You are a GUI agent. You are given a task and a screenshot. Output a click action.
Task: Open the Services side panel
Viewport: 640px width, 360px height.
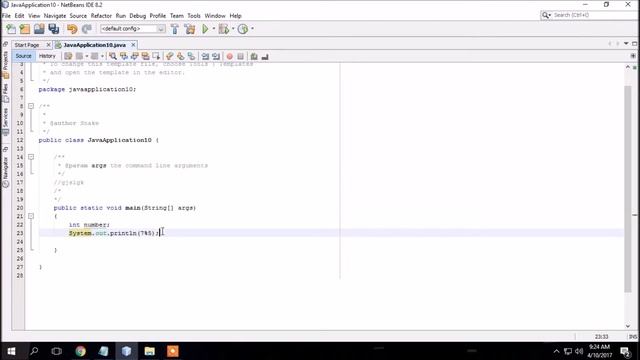[x=5, y=121]
